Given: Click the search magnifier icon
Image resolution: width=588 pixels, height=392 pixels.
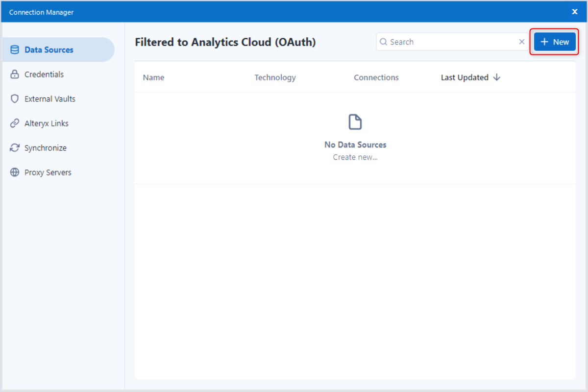Looking at the screenshot, I should 384,42.
